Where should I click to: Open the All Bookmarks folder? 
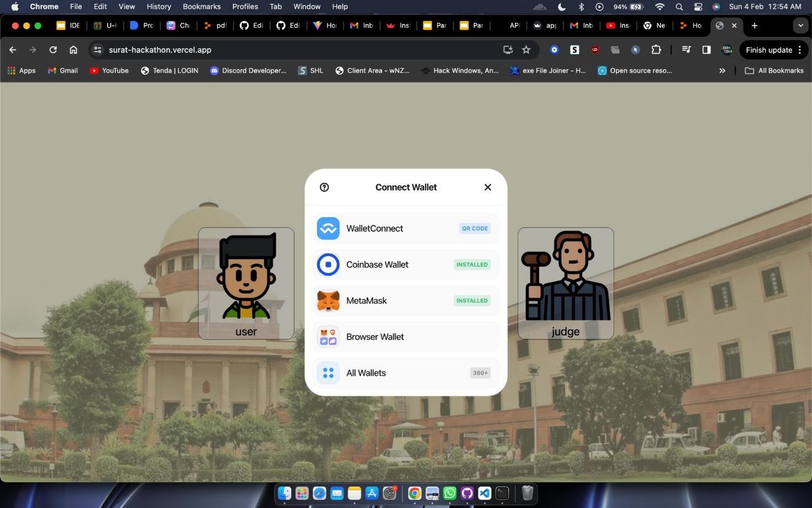coord(774,70)
